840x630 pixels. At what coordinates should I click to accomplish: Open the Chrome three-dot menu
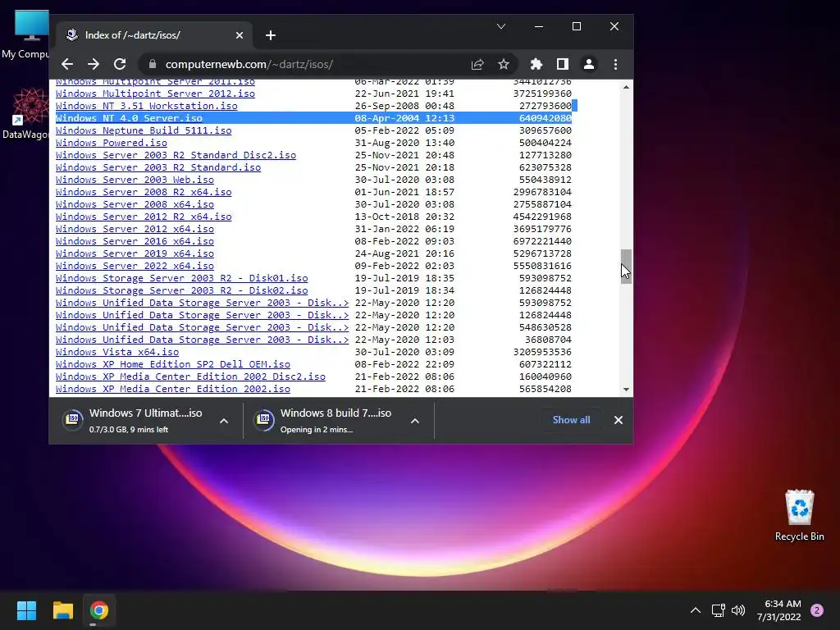(x=615, y=64)
